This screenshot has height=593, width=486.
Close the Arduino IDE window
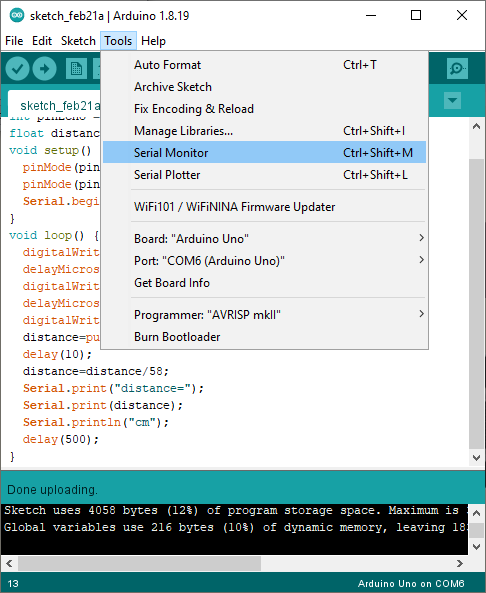click(x=462, y=16)
